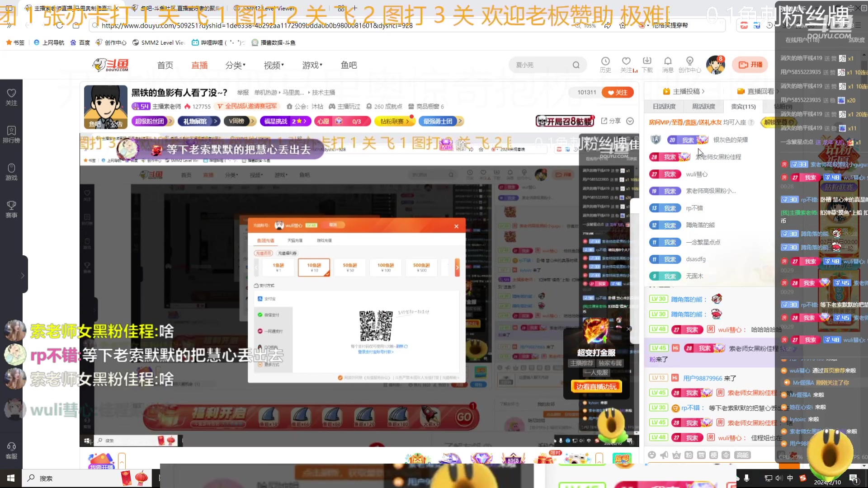
Task: Select the 500鱼翅 recharge option
Action: (421, 267)
